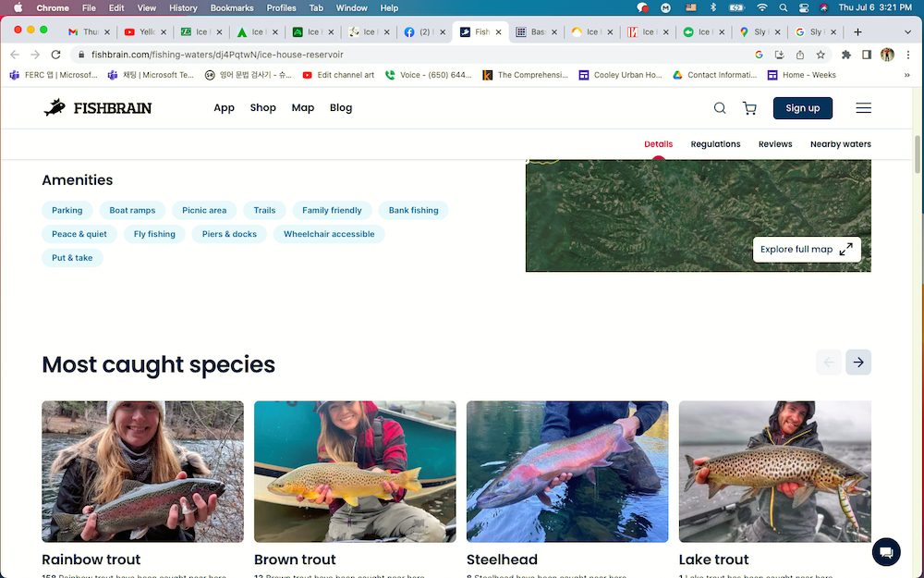Open the Steelhead photo
The width and height of the screenshot is (924, 578).
click(567, 472)
